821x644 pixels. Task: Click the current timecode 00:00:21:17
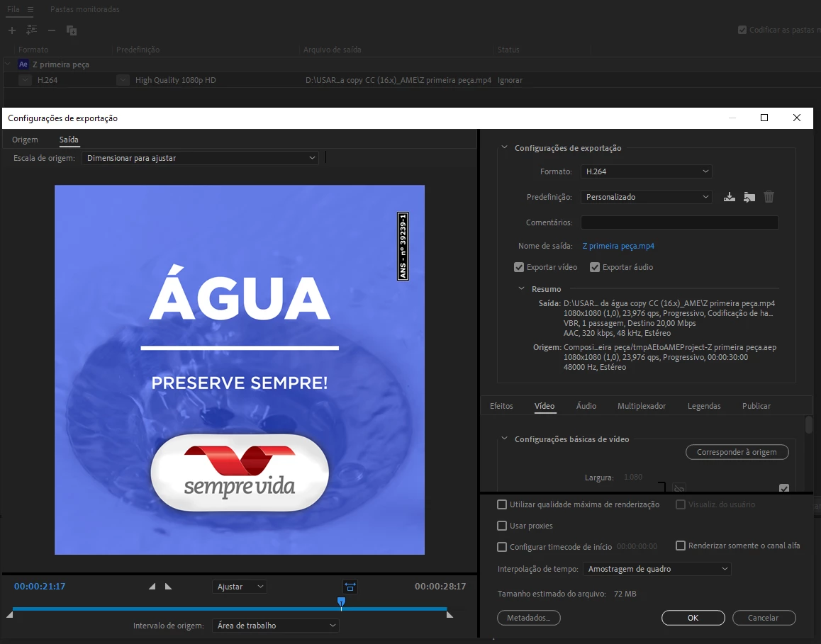point(40,587)
